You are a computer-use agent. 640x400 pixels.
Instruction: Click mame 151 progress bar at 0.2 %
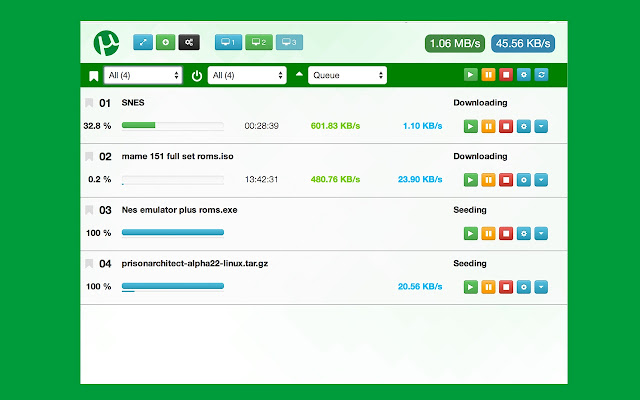pyautogui.click(x=173, y=180)
